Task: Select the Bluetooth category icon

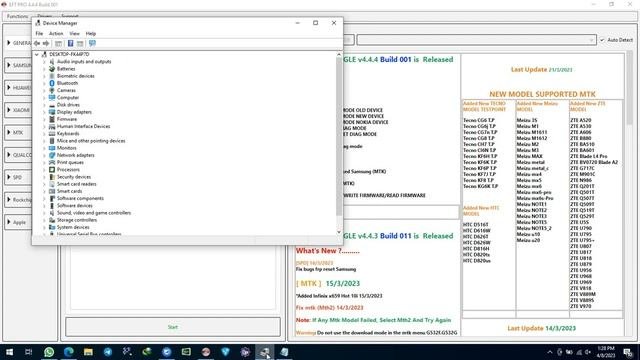Action: 52,83
